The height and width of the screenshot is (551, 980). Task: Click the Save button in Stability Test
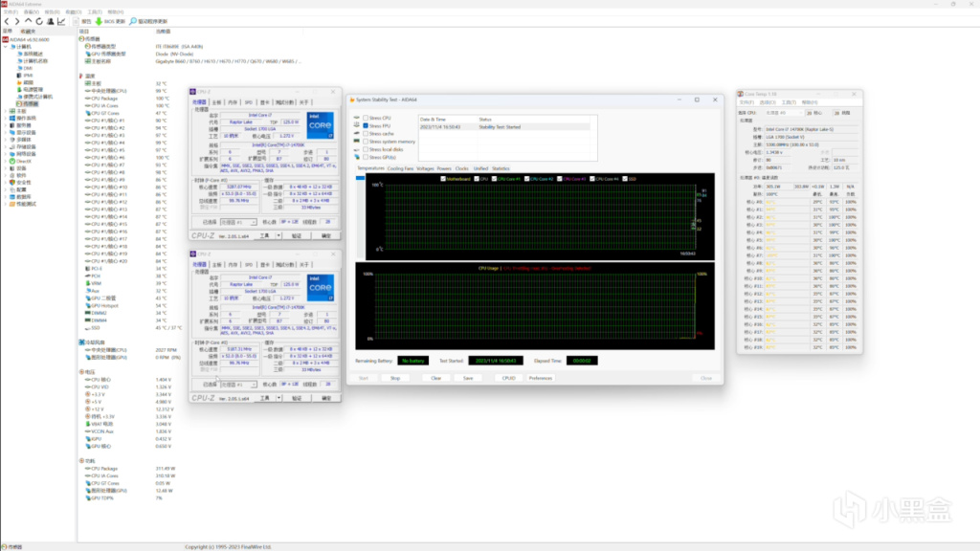(x=468, y=378)
